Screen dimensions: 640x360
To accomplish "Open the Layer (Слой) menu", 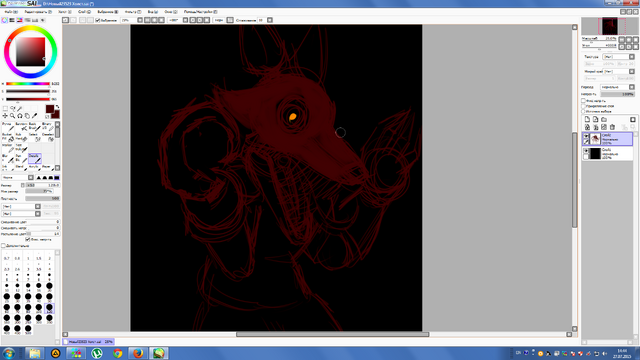I will pos(84,12).
